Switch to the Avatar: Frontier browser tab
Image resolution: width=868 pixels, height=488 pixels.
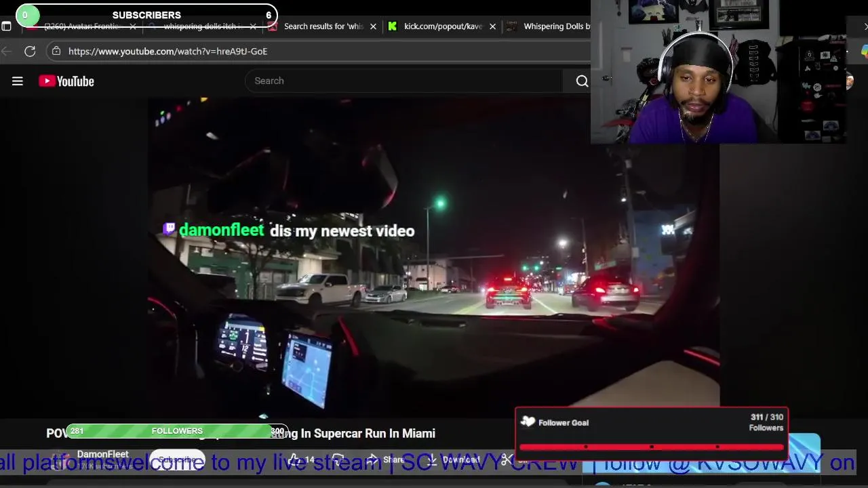point(81,26)
